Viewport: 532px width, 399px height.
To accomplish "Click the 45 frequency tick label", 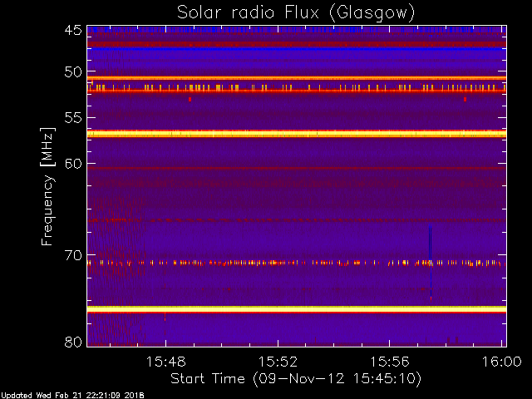I will click(x=73, y=30).
